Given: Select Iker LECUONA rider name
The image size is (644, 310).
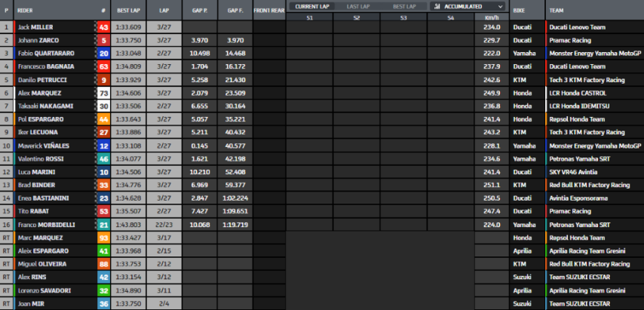Looking at the screenshot, I should point(38,132).
